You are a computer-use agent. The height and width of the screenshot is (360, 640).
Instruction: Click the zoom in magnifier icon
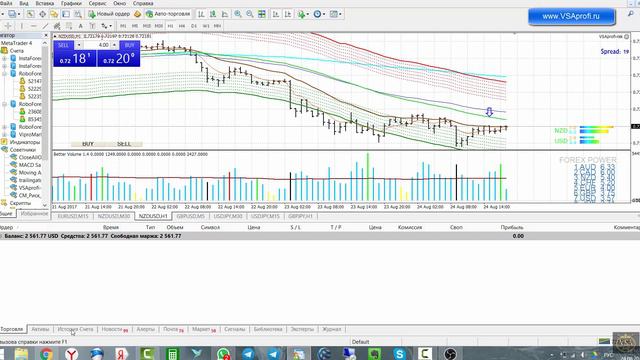click(x=238, y=14)
